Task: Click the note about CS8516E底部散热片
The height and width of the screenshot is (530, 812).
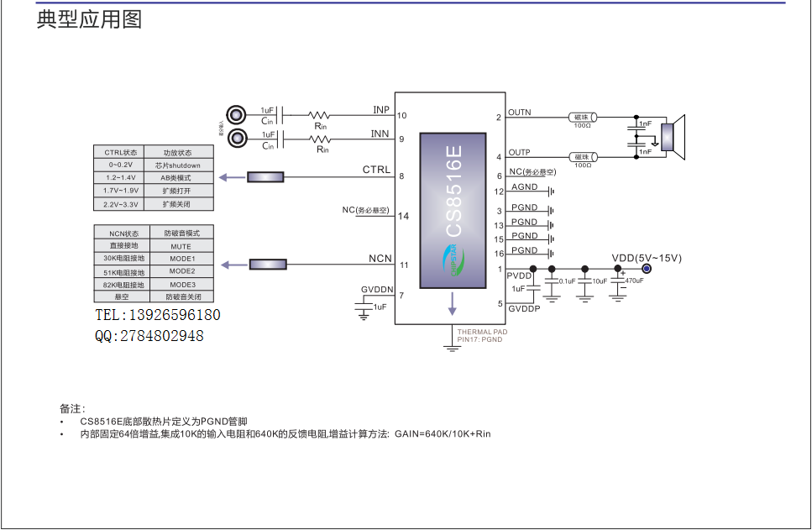Action: pos(164,422)
